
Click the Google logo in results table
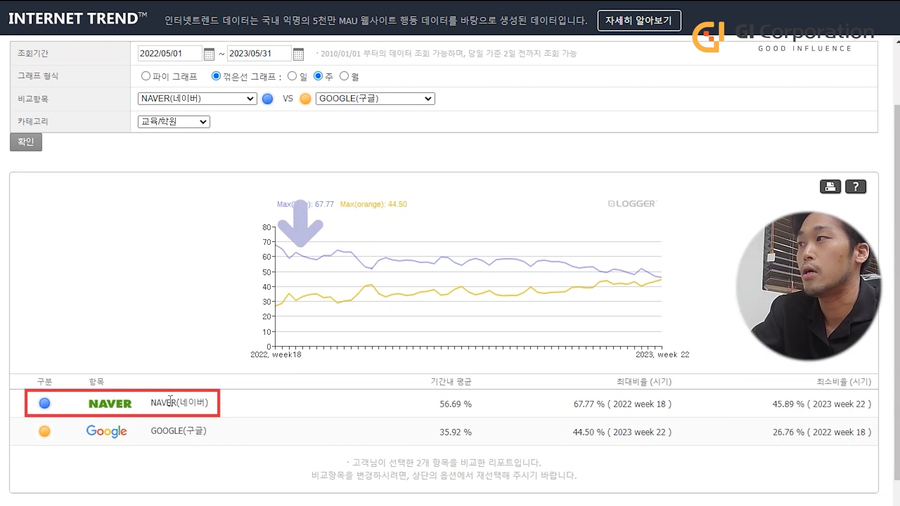click(x=107, y=431)
